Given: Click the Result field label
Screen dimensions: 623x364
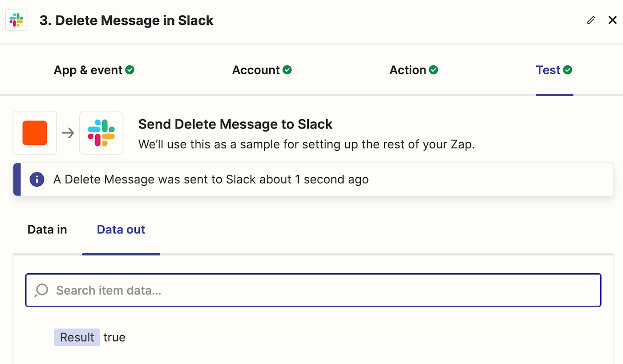Looking at the screenshot, I should (x=77, y=337).
